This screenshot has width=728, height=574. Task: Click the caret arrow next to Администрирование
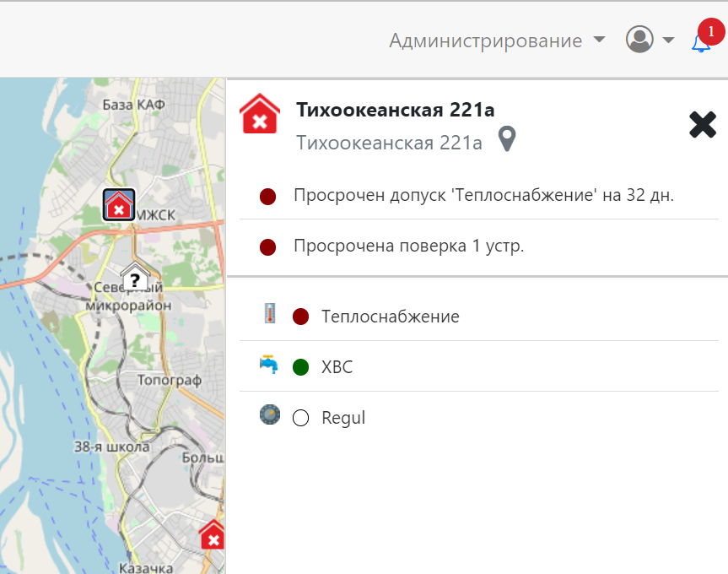[x=599, y=40]
